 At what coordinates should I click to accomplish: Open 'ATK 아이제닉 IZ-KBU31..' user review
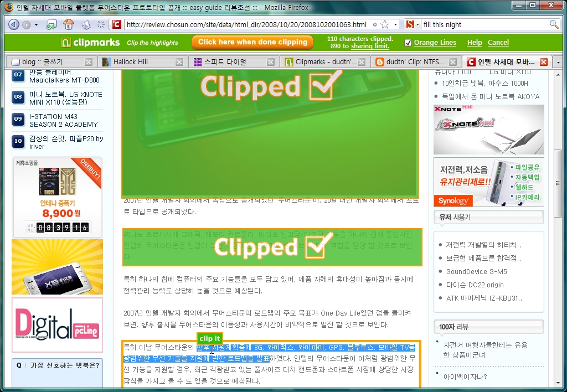tap(484, 298)
